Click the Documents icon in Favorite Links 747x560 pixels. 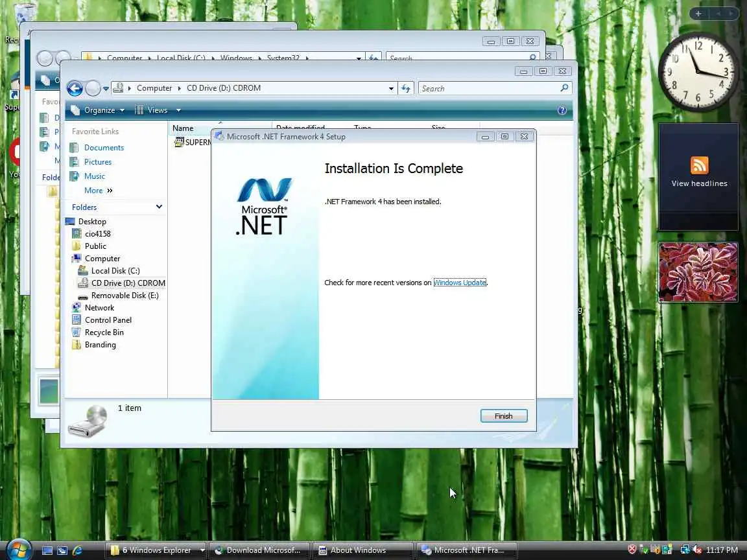pyautogui.click(x=75, y=148)
